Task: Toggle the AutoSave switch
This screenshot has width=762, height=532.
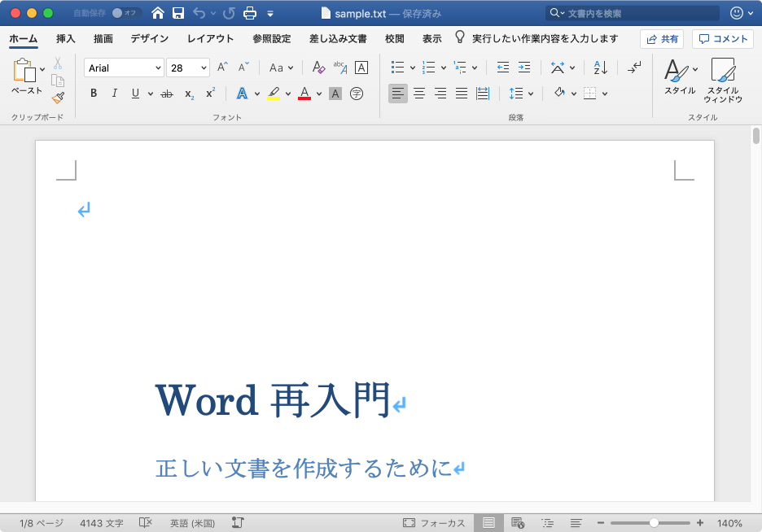Action: pyautogui.click(x=125, y=13)
